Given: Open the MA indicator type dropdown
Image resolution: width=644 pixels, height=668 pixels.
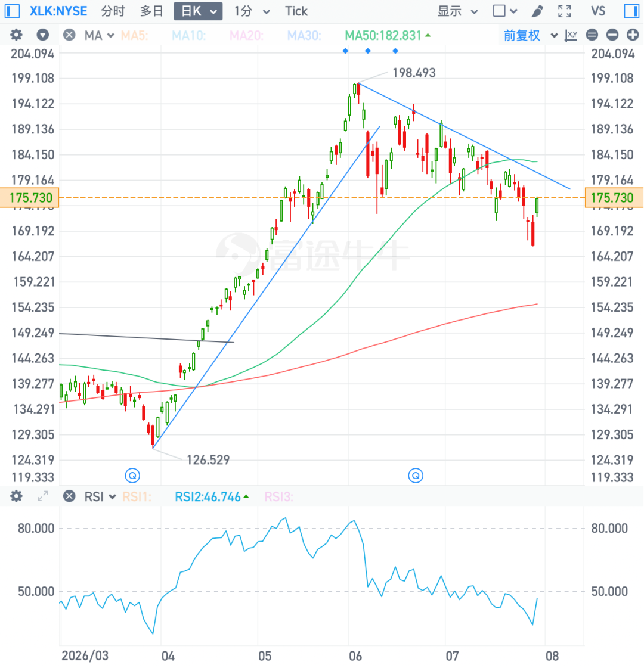Looking at the screenshot, I should [x=100, y=35].
